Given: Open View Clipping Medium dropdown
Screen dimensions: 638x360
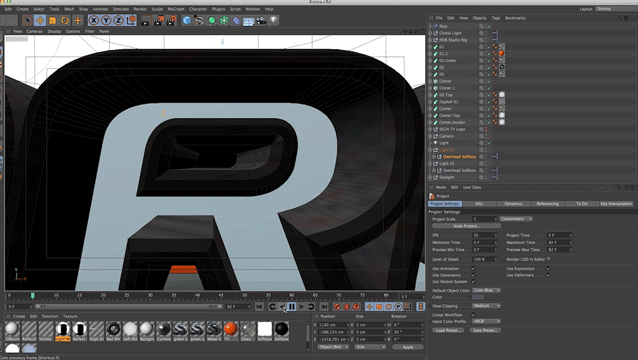Looking at the screenshot, I should pos(486,306).
